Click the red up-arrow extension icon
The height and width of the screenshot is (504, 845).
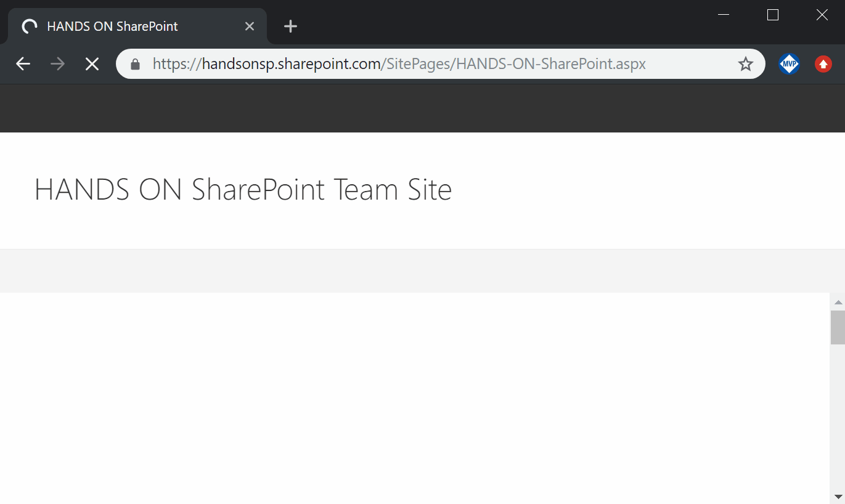pyautogui.click(x=823, y=64)
